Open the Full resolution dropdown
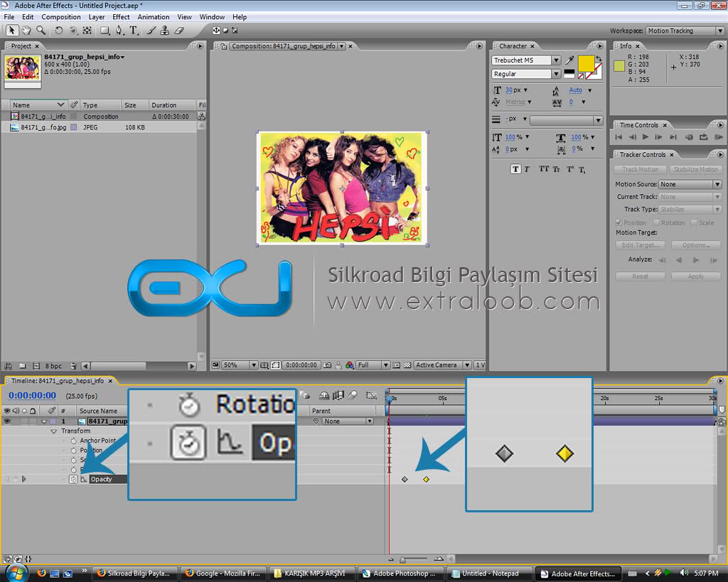The width and height of the screenshot is (728, 582). point(373,365)
